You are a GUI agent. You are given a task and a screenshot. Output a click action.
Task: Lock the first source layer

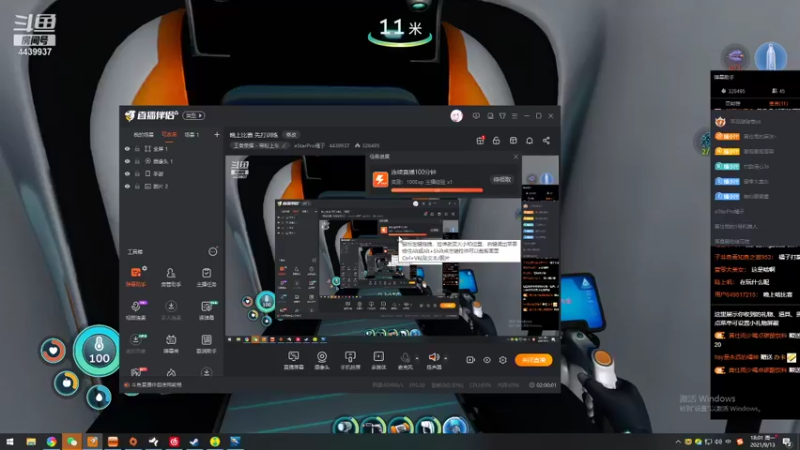click(137, 149)
